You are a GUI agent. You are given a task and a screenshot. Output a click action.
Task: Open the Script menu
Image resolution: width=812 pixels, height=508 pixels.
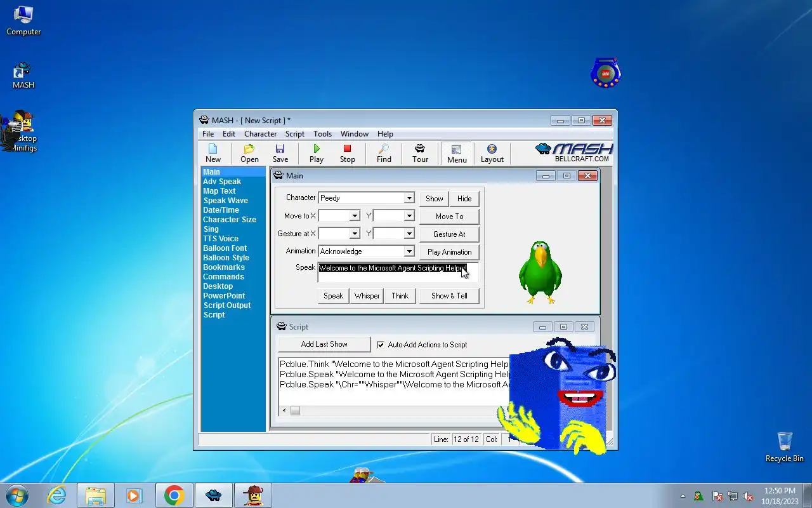pos(295,134)
